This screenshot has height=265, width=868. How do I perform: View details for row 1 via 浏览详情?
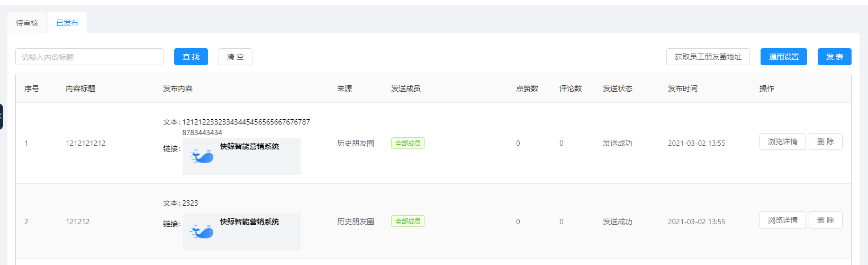pos(783,142)
